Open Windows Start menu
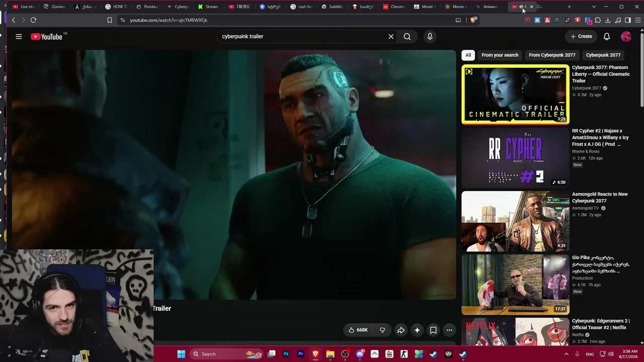Screen dimensions: 644x362 pos(181,354)
